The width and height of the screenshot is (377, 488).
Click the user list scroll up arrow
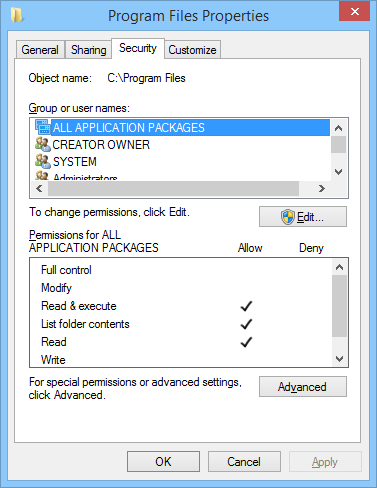[339, 128]
